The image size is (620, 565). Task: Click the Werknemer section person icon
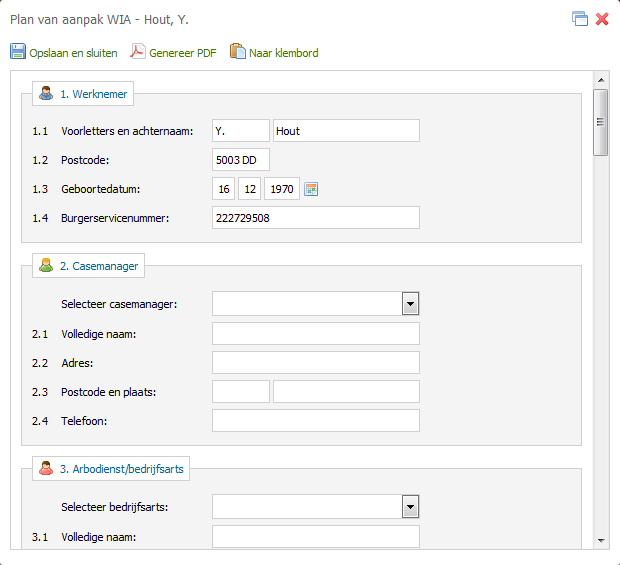pyautogui.click(x=46, y=93)
